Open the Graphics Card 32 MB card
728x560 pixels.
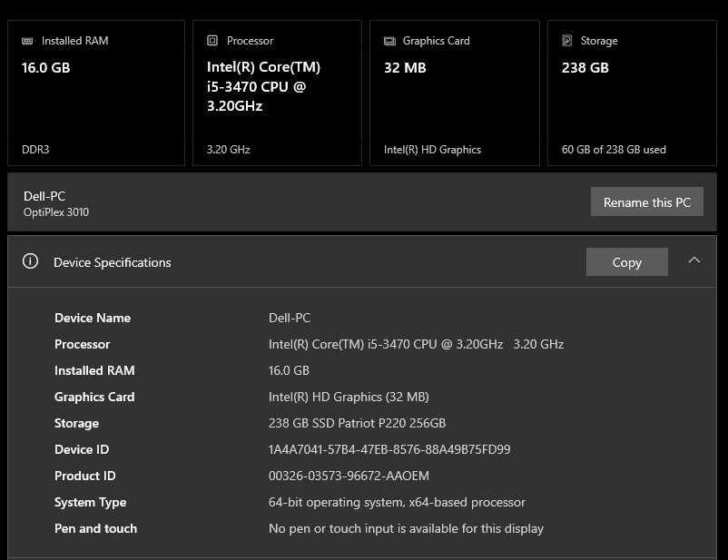[x=454, y=94]
